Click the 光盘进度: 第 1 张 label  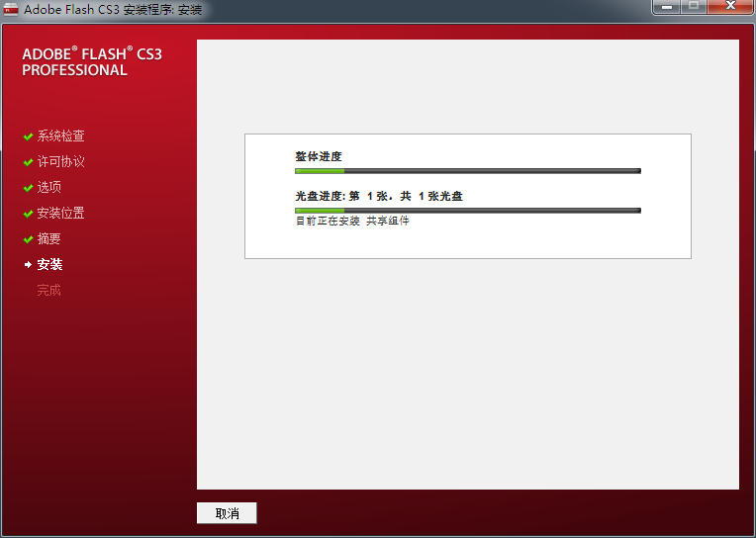click(x=379, y=196)
